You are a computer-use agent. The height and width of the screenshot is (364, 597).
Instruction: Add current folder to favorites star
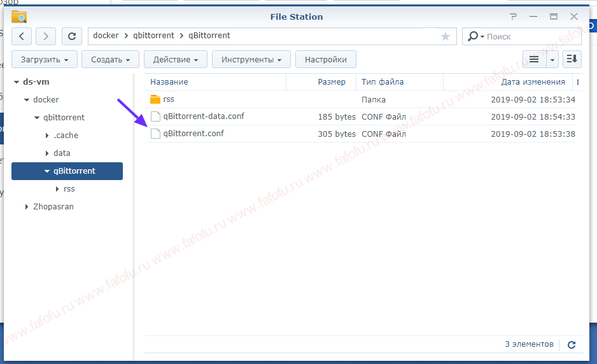445,36
